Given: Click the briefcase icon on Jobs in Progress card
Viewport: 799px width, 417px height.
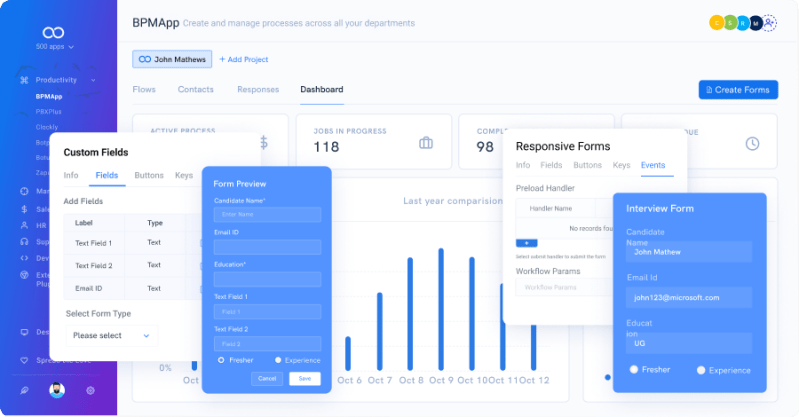Looking at the screenshot, I should coord(426,143).
